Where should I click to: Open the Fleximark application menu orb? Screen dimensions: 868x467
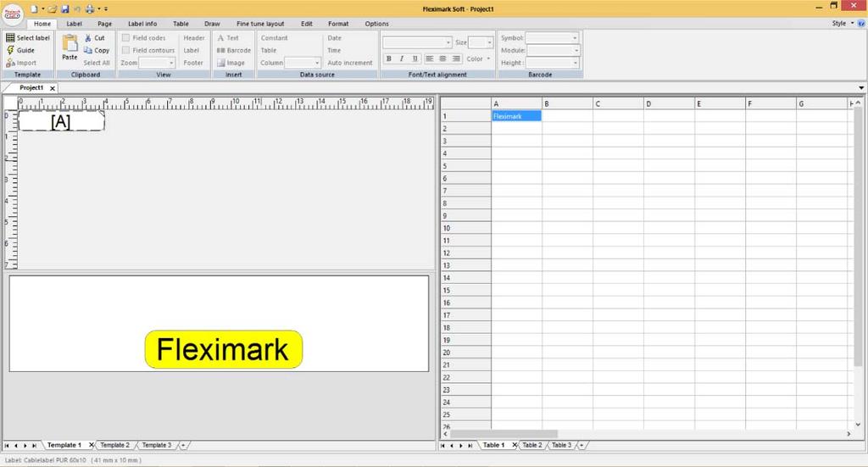12,14
